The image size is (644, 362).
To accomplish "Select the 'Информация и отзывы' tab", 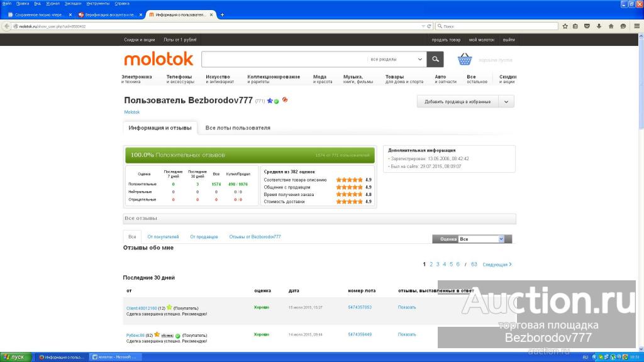I will pyautogui.click(x=160, y=128).
